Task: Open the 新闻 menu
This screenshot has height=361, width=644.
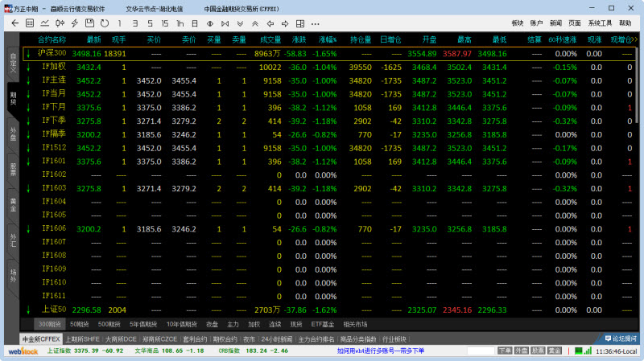Action: pyautogui.click(x=555, y=23)
